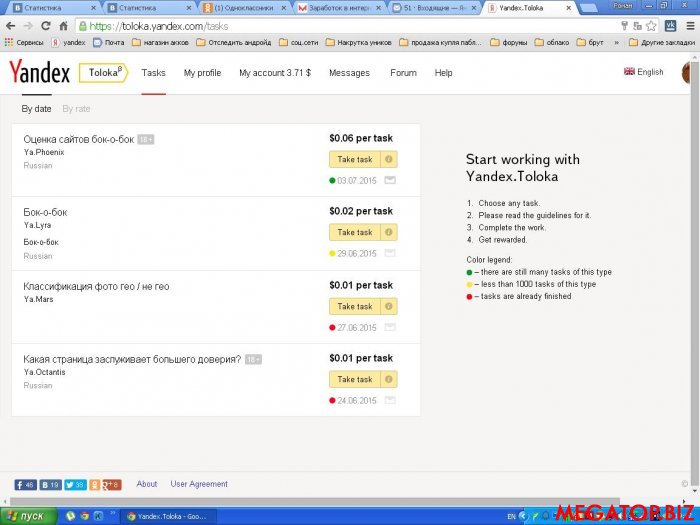Go to Messages section
The image size is (700, 525).
coord(349,73)
